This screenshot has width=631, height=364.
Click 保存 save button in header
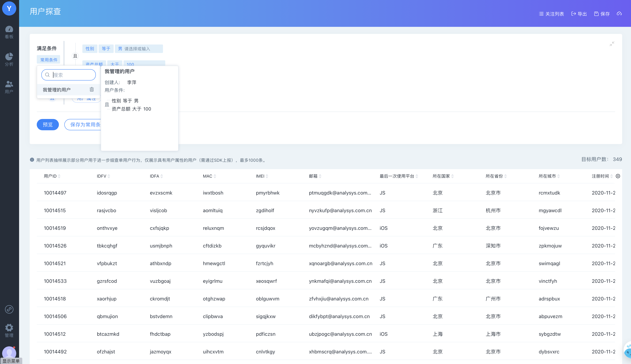[x=602, y=14]
